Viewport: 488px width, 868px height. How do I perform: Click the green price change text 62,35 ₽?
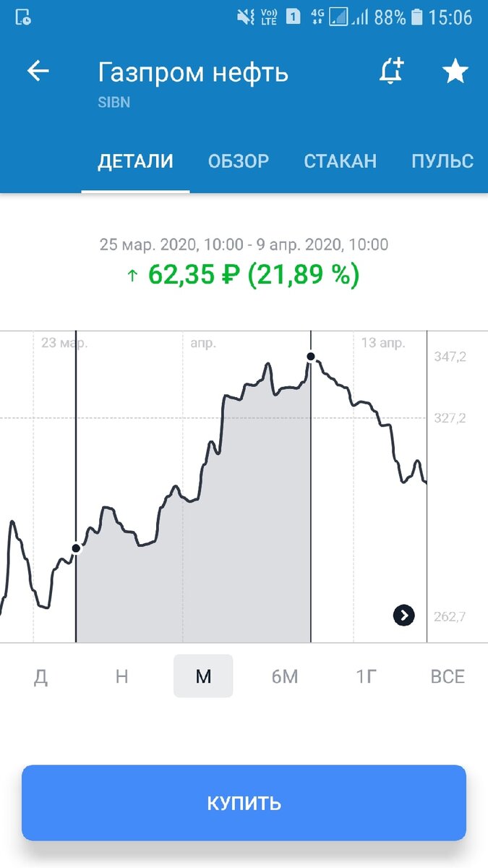pos(244,275)
